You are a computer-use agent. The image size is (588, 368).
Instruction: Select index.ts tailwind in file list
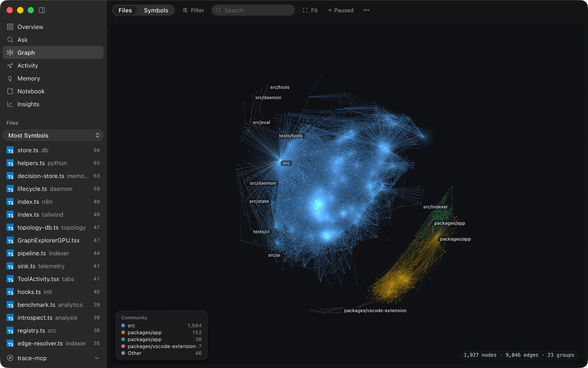tap(53, 215)
